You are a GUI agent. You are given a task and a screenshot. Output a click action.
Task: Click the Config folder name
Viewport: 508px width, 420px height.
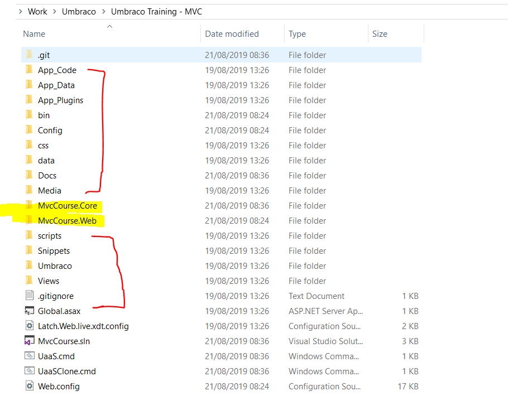click(50, 131)
